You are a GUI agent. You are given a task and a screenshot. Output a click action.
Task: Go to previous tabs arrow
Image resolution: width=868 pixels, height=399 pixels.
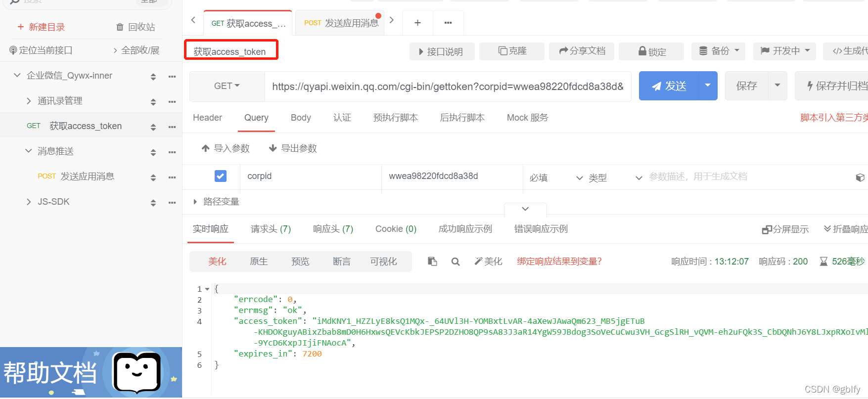click(193, 20)
